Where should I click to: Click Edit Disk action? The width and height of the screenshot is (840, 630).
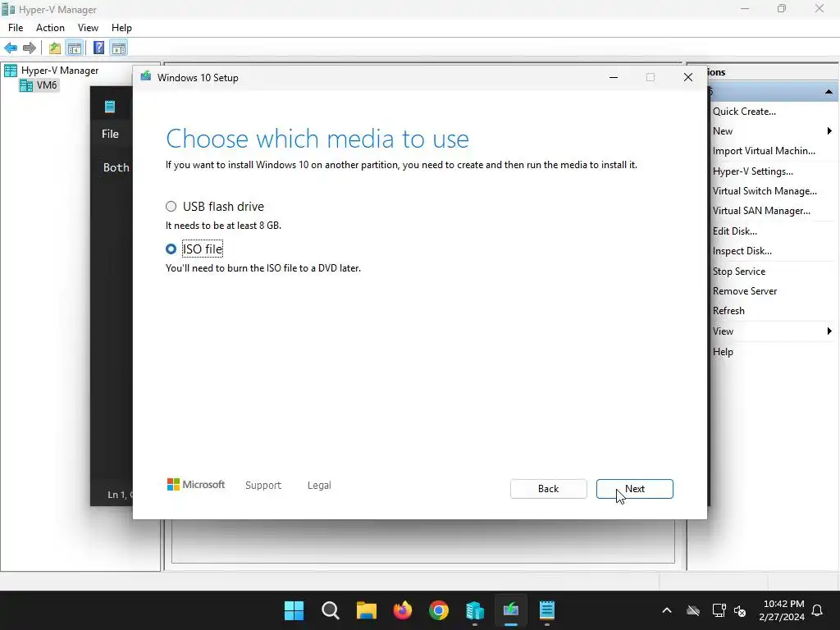734,231
